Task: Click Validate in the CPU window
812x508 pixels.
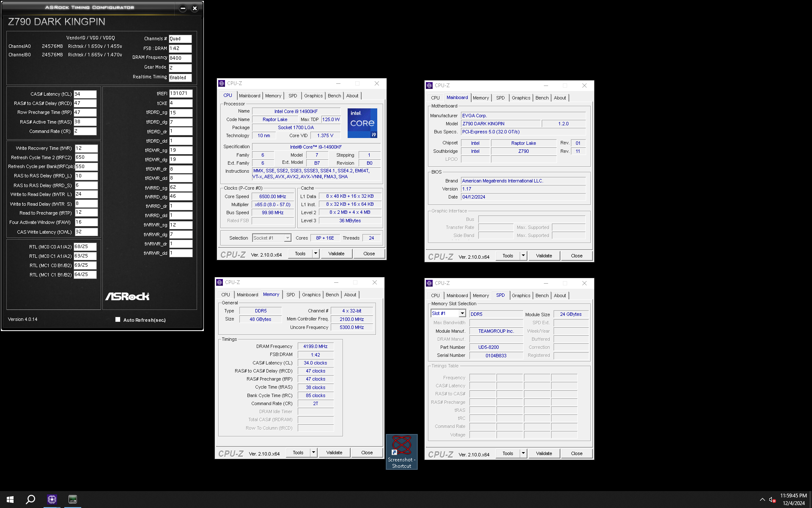Action: [x=336, y=254]
